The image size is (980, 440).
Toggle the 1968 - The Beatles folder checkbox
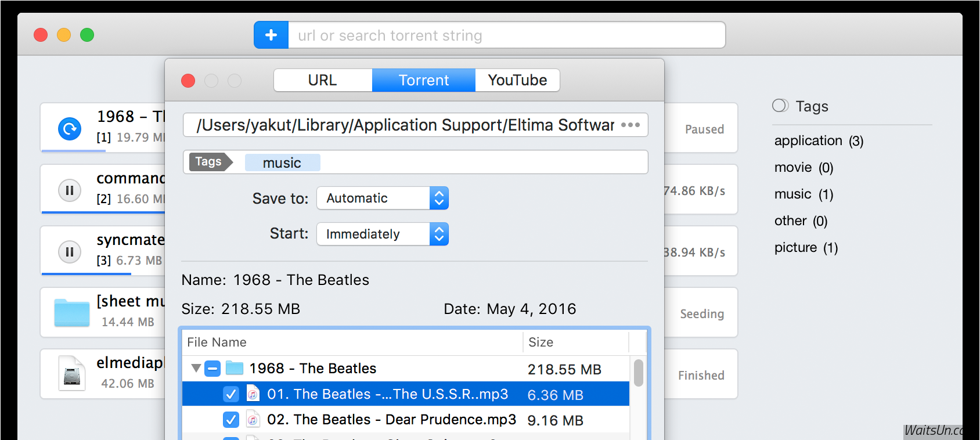[212, 368]
